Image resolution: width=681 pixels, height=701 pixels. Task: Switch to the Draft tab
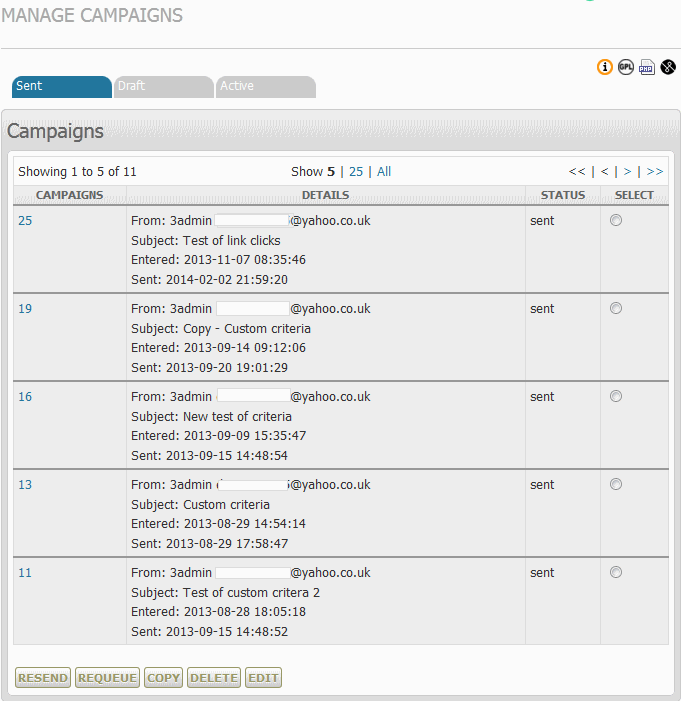pyautogui.click(x=164, y=86)
